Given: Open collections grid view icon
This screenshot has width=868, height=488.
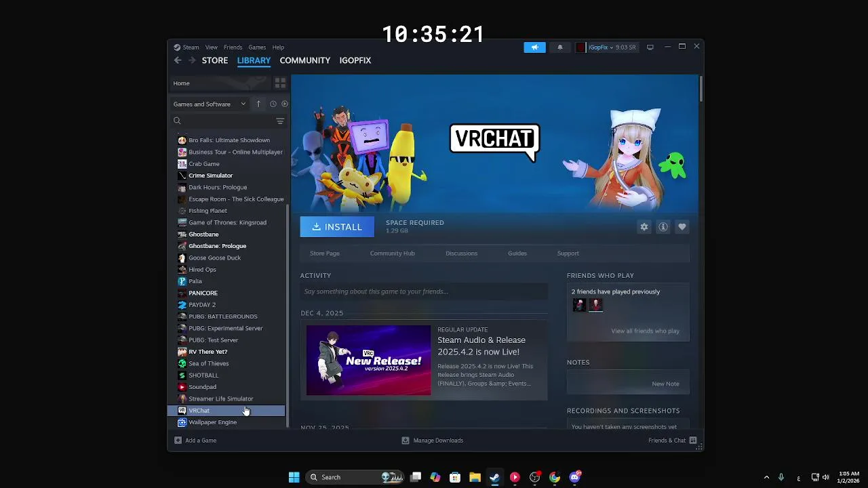Looking at the screenshot, I should pos(280,83).
